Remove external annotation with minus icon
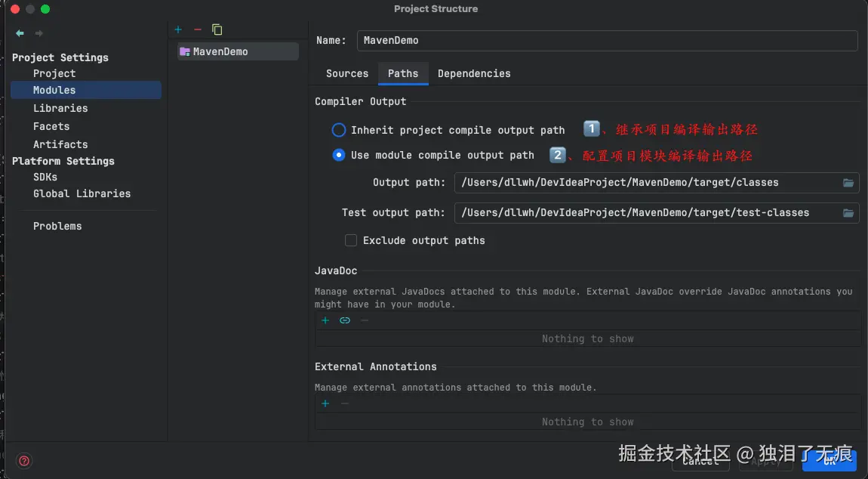The height and width of the screenshot is (479, 868). pos(344,403)
